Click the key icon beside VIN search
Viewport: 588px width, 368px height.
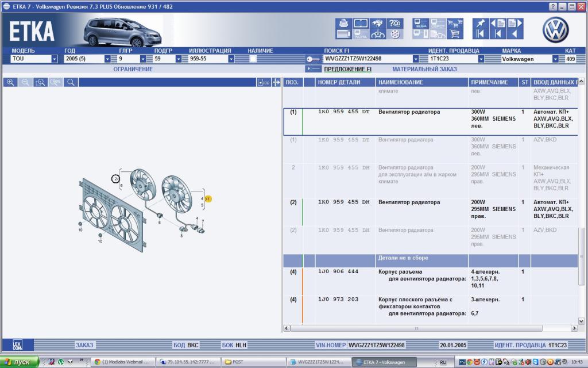[313, 59]
